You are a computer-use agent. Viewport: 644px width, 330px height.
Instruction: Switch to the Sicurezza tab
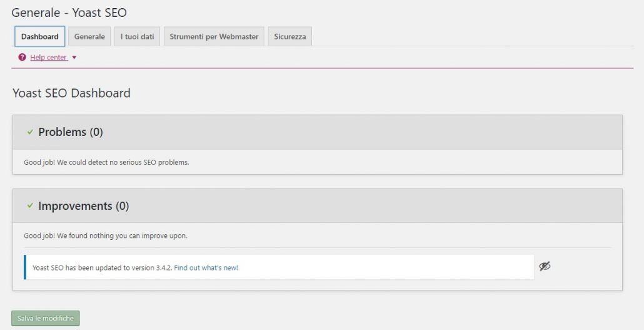click(290, 36)
